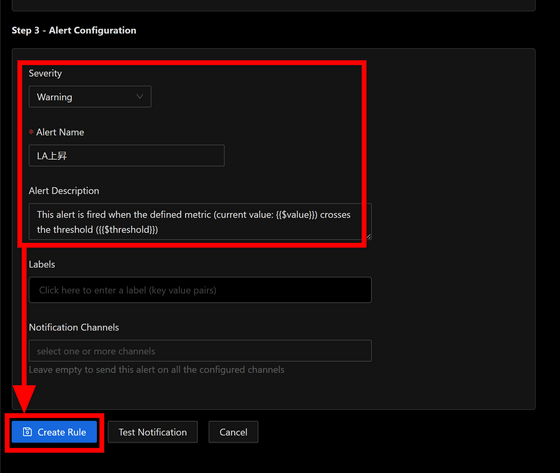Open the Notification Channels selector
Viewport: 560px width, 473px height.
(x=200, y=350)
